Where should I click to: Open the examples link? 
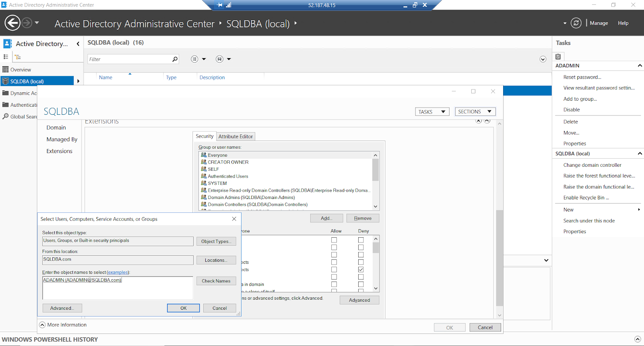click(x=118, y=272)
